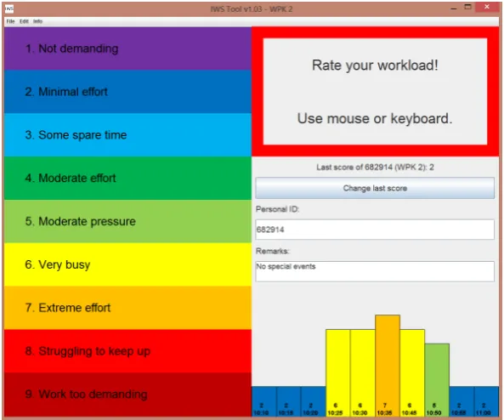Viewport: 504px width, 420px height.
Task: Focus the Personal ID input field
Action: tap(375, 230)
